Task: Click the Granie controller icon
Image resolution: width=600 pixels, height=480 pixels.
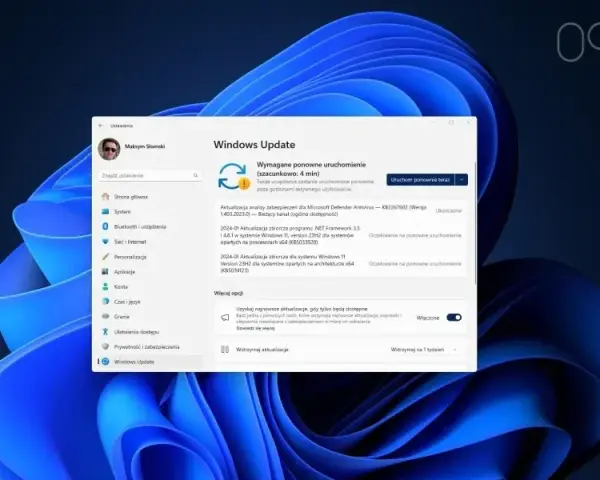Action: 106,317
